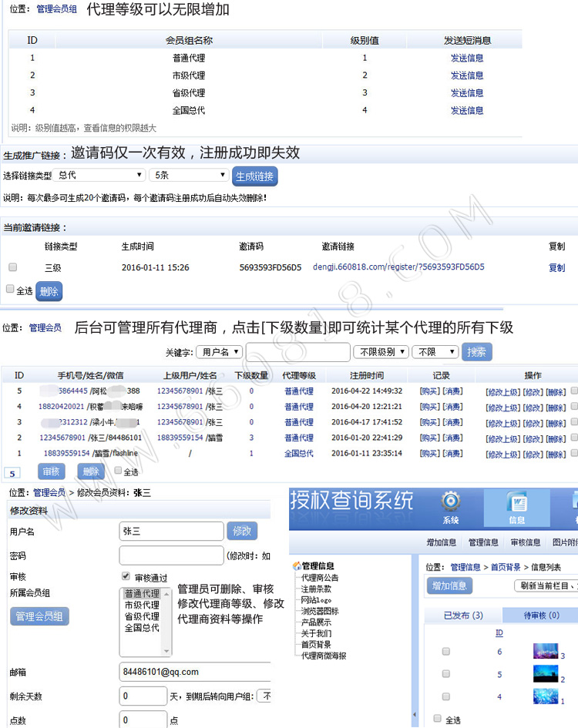
Task: Click page number 5 below member list
Action: 12,473
